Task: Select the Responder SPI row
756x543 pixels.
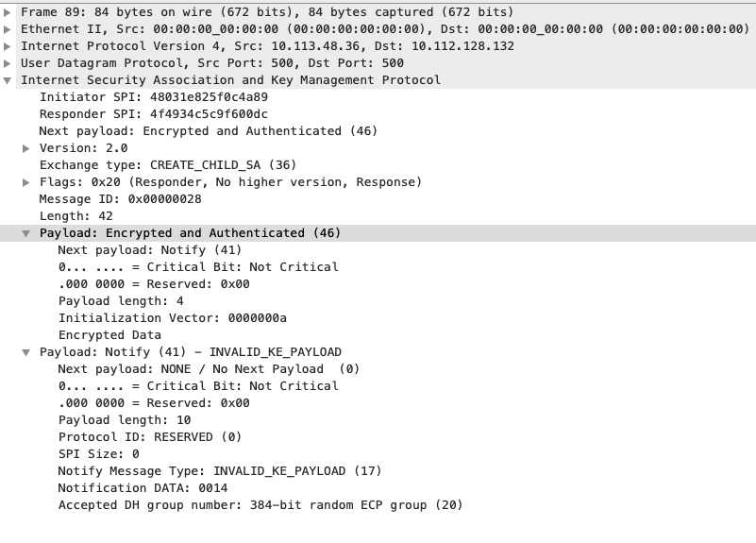Action: 153,114
